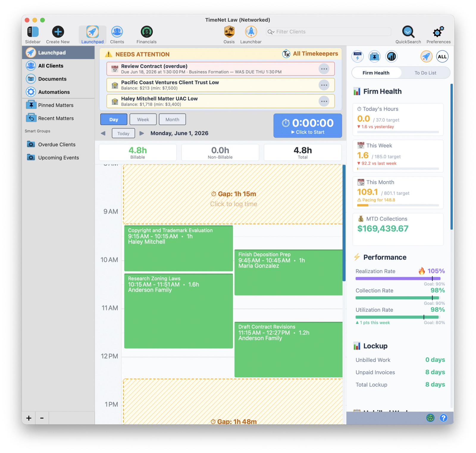Viewport: 476px width, 453px height.
Task: Click the minus button at sidebar bottom
Action: click(x=42, y=418)
